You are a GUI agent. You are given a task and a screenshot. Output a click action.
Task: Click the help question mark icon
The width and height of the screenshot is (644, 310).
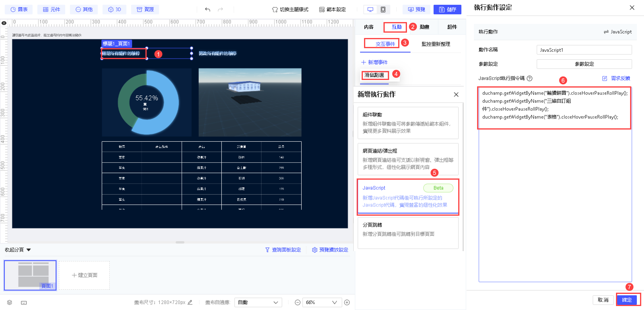pos(529,78)
